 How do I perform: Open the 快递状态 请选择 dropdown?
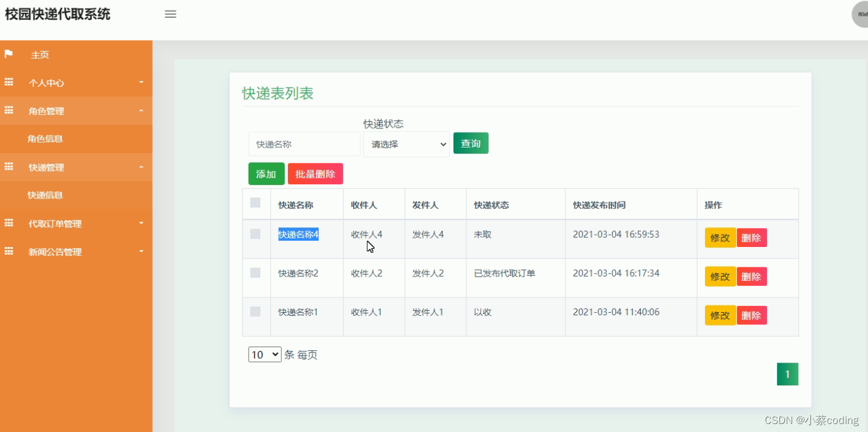pos(406,144)
